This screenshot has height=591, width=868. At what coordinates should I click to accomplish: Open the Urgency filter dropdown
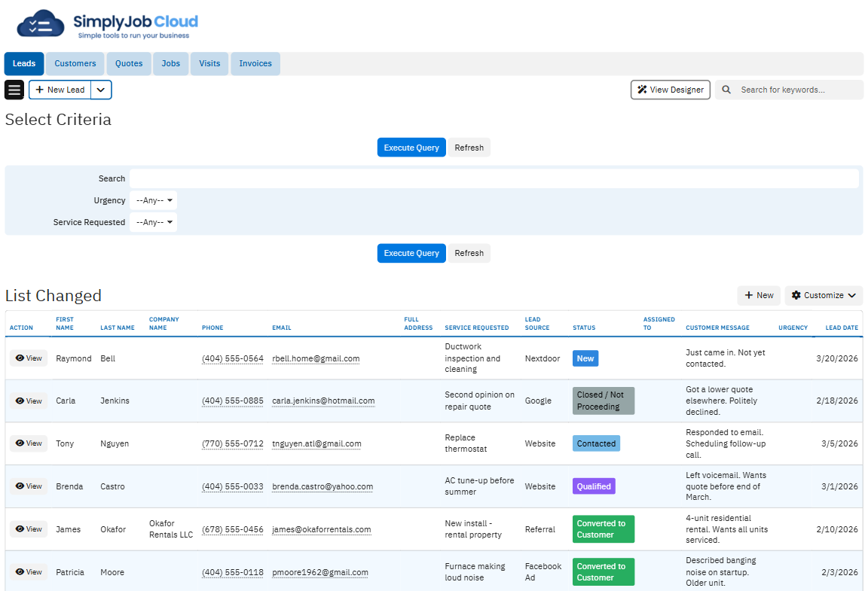point(153,201)
